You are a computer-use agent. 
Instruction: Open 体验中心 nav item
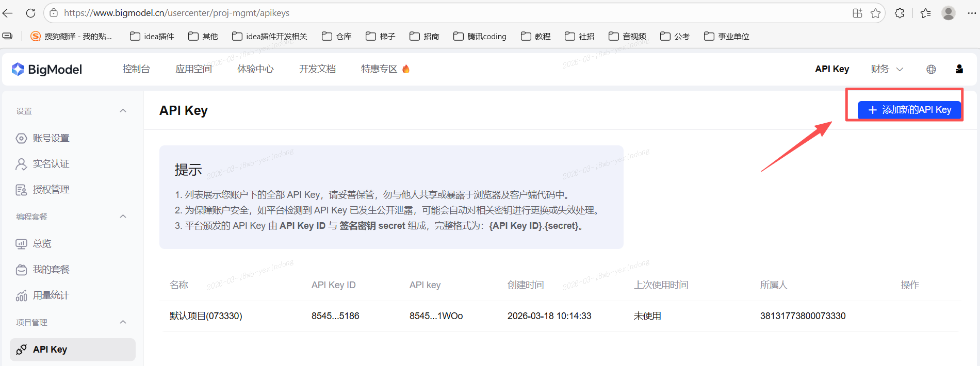pos(255,69)
